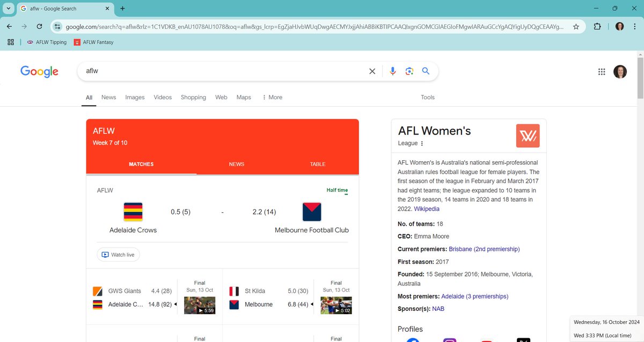Open League more options three dots
Viewport: 644px width, 342px height.
pos(422,144)
